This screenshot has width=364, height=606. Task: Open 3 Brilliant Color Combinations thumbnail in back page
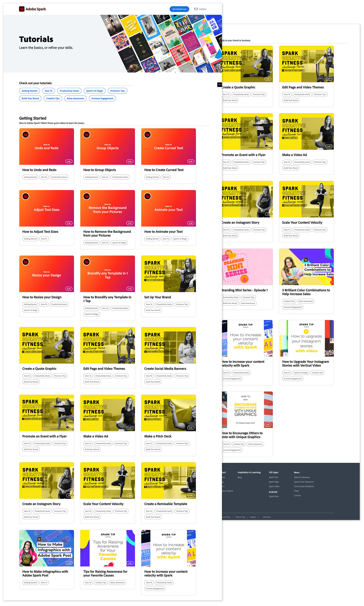(306, 267)
